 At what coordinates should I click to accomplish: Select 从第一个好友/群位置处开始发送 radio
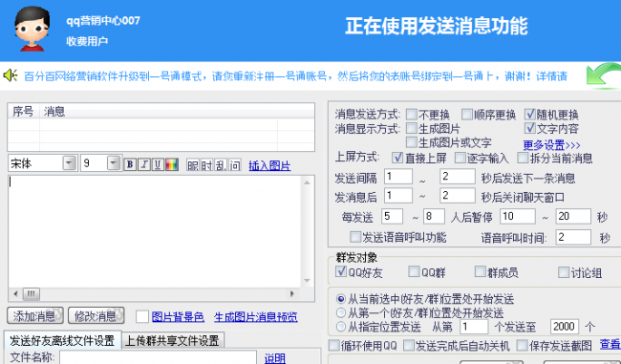[x=341, y=313]
